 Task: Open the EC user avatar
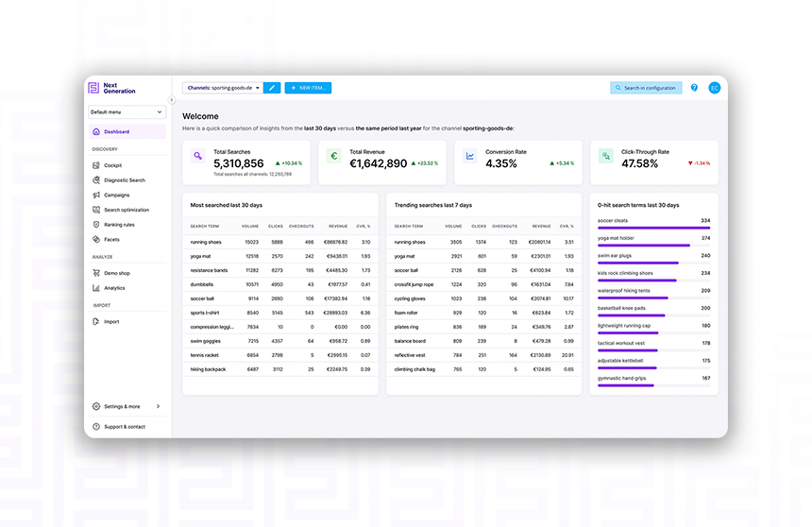(x=714, y=88)
